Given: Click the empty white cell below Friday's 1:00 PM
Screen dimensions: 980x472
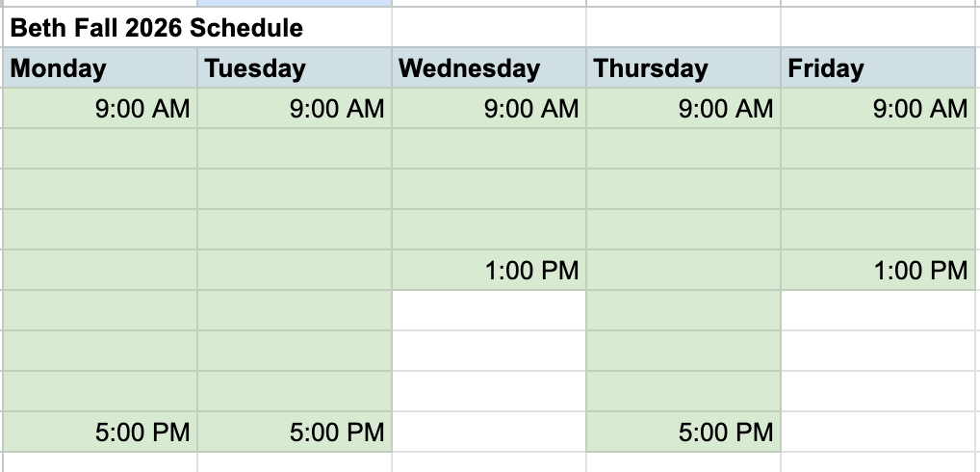Looking at the screenshot, I should click(x=878, y=311).
